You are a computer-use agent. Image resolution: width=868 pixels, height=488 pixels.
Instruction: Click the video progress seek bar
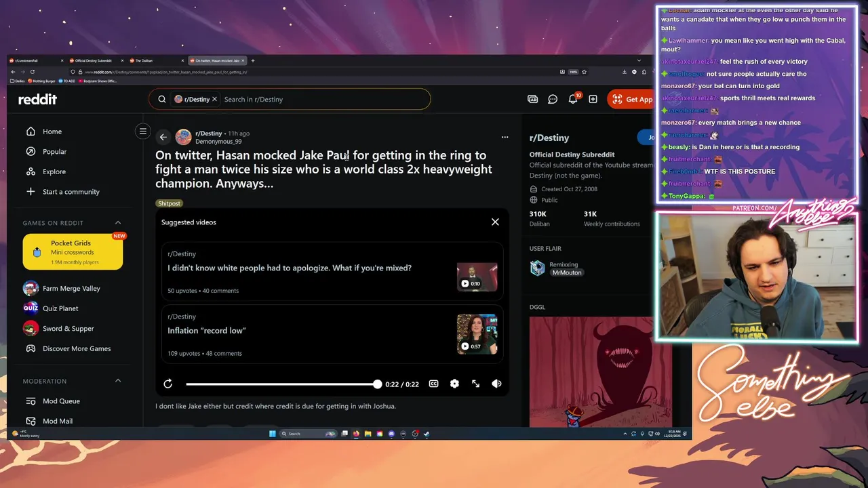click(x=282, y=384)
